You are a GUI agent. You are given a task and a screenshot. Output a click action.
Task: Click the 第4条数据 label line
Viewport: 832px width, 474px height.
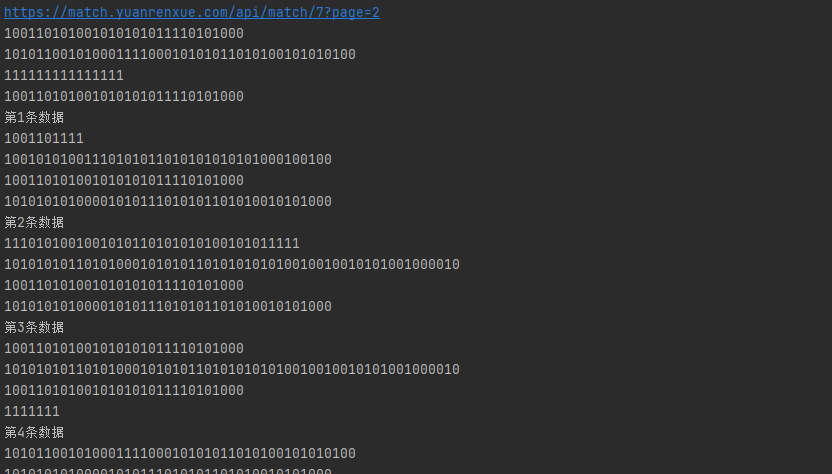(x=34, y=433)
